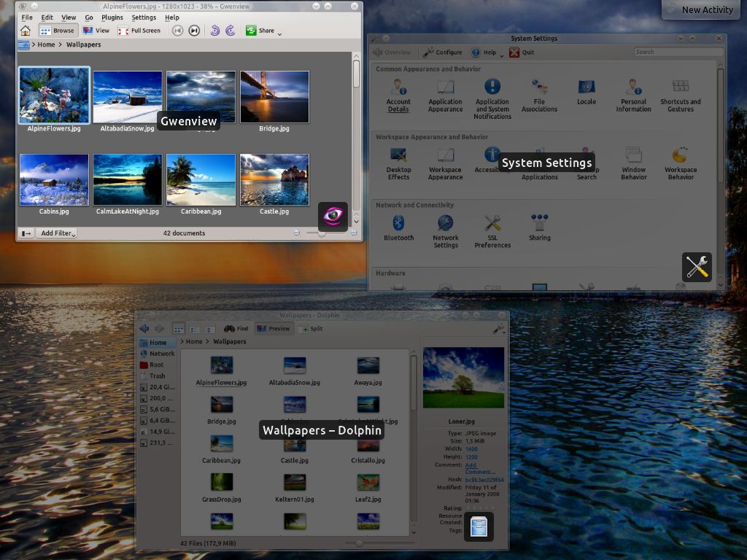Click Dolphin back arrow
The width and height of the screenshot is (747, 560).
tap(144, 329)
